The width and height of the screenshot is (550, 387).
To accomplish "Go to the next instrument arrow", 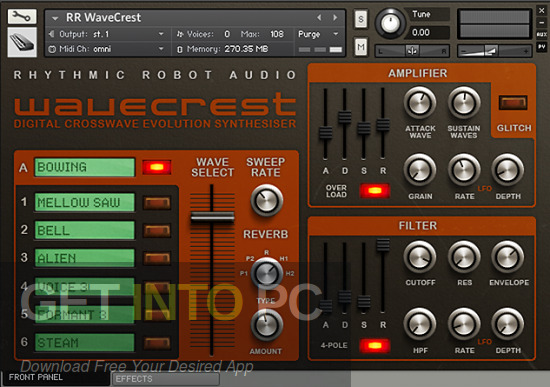I will tap(335, 17).
